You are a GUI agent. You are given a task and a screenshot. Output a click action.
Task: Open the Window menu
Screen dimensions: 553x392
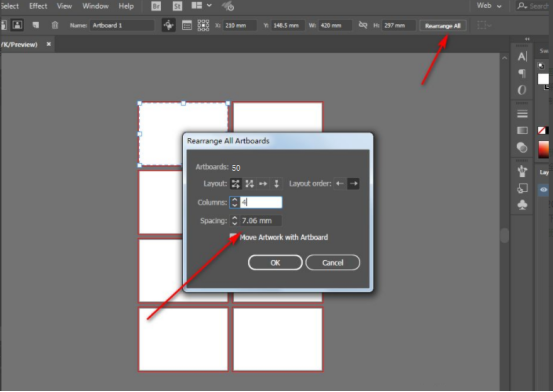coord(95,6)
